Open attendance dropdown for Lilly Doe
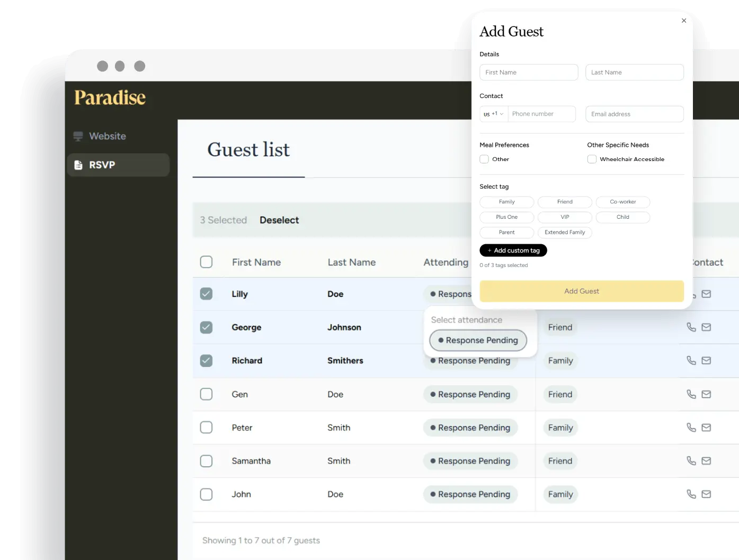The image size is (739, 560). pos(448,294)
